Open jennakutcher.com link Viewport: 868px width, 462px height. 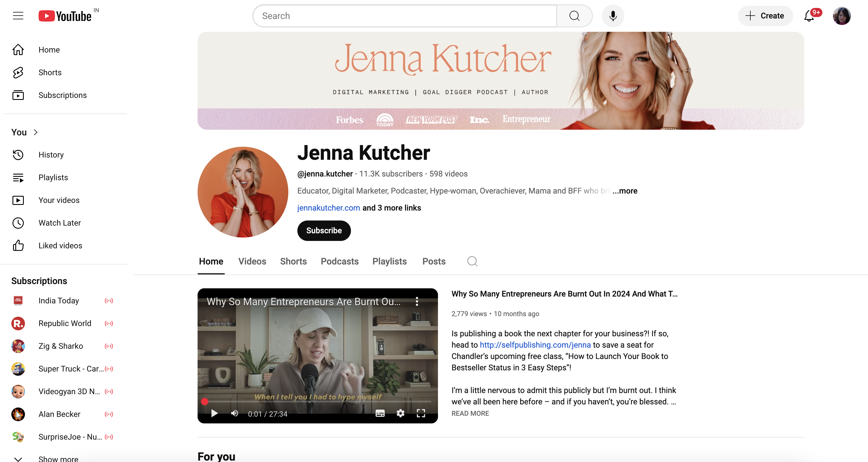pyautogui.click(x=328, y=208)
